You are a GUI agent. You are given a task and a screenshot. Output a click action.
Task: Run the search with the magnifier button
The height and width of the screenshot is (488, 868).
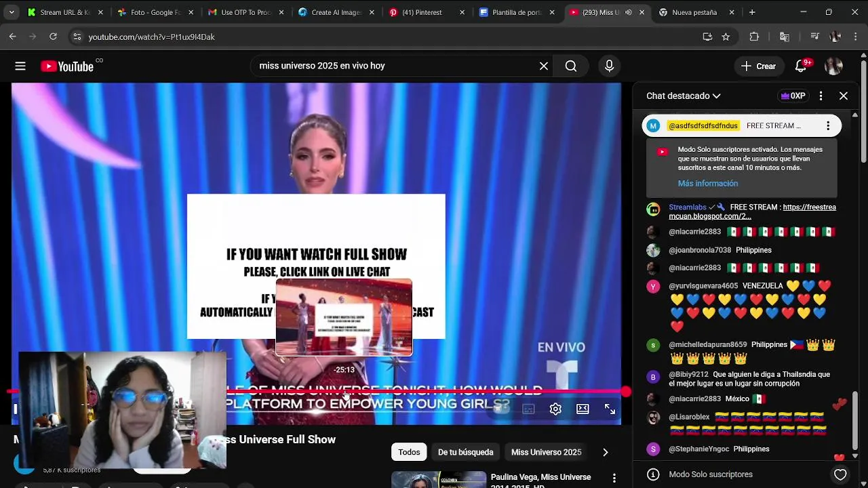tap(571, 66)
